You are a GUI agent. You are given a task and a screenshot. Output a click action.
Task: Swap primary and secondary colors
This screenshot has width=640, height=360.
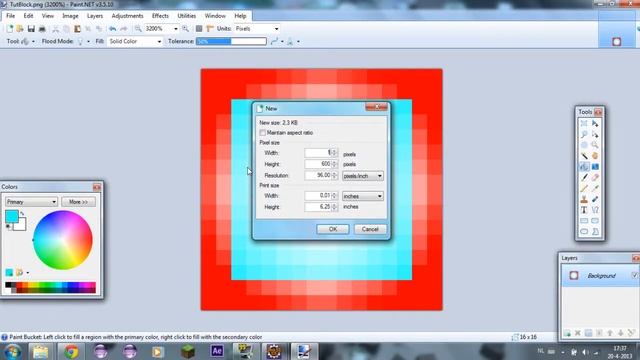point(22,213)
